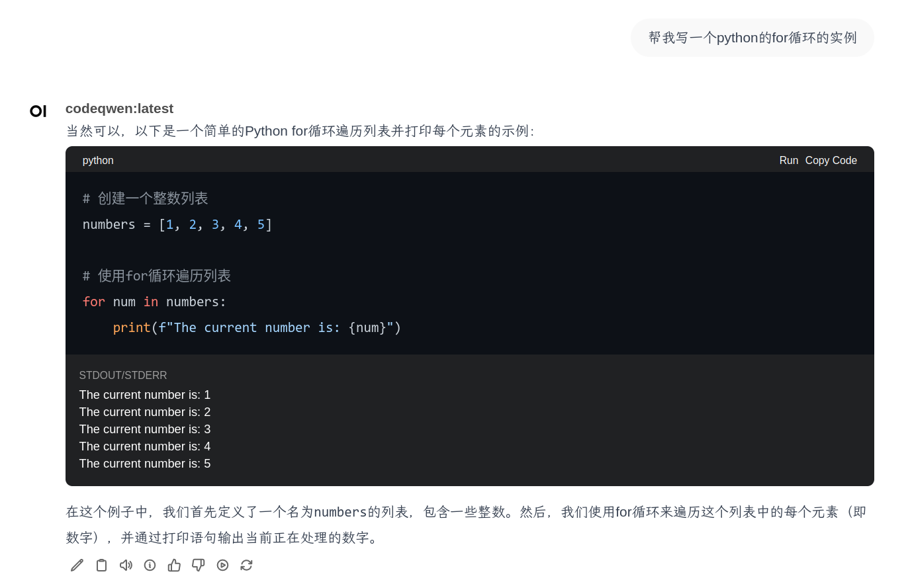Click the STDOUT/STDERR heading
The height and width of the screenshot is (588, 910).
123,375
